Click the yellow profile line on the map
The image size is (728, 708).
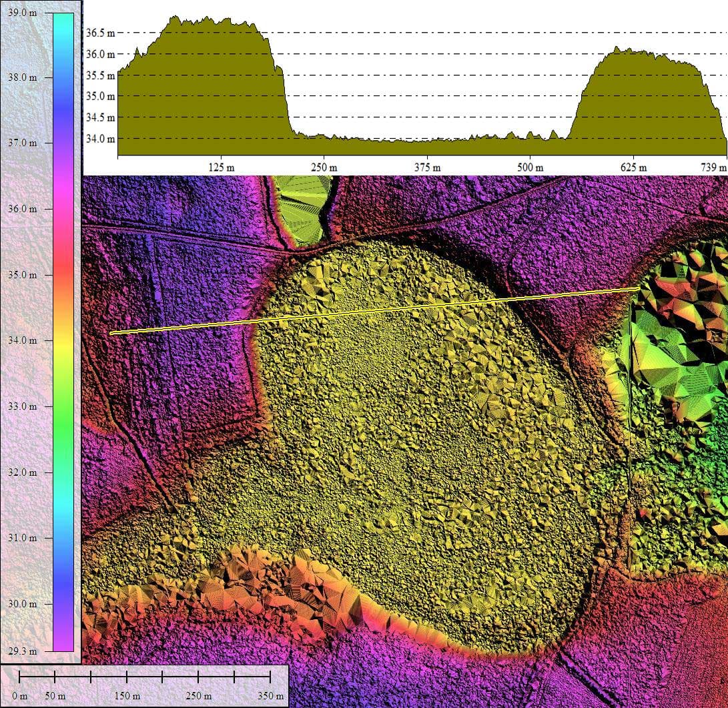pos(375,310)
